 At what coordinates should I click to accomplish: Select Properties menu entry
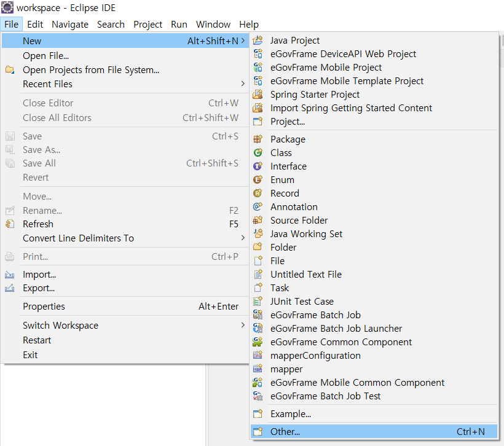tap(125, 306)
